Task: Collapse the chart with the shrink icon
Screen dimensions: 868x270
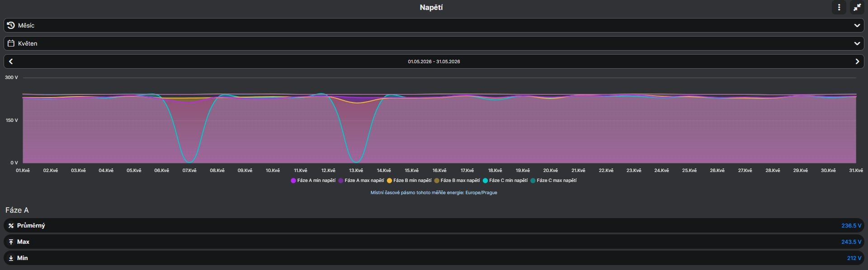Action: (857, 7)
